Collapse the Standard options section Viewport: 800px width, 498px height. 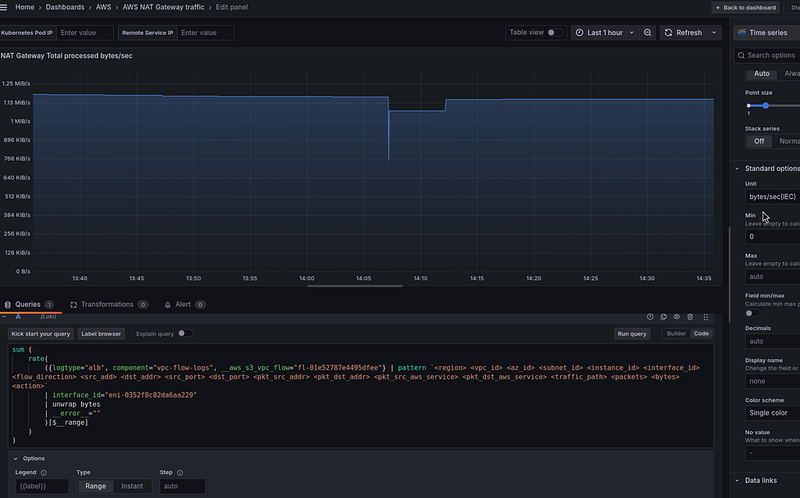[737, 168]
